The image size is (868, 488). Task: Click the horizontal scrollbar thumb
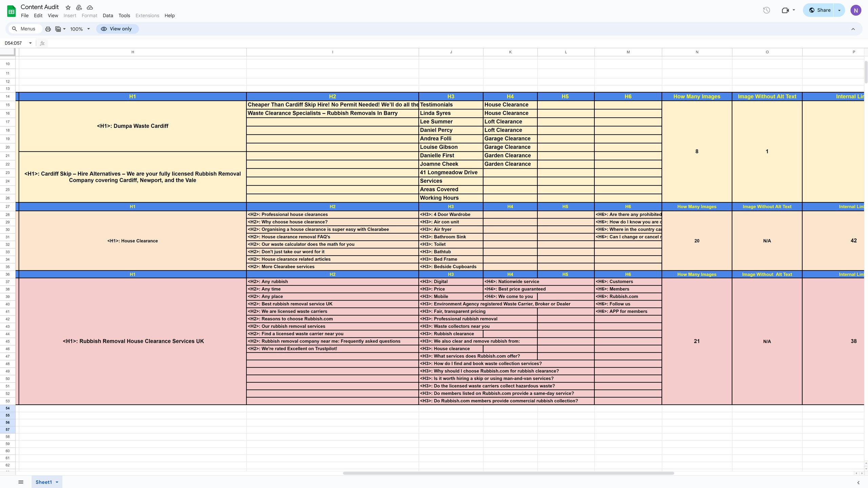coord(508,473)
